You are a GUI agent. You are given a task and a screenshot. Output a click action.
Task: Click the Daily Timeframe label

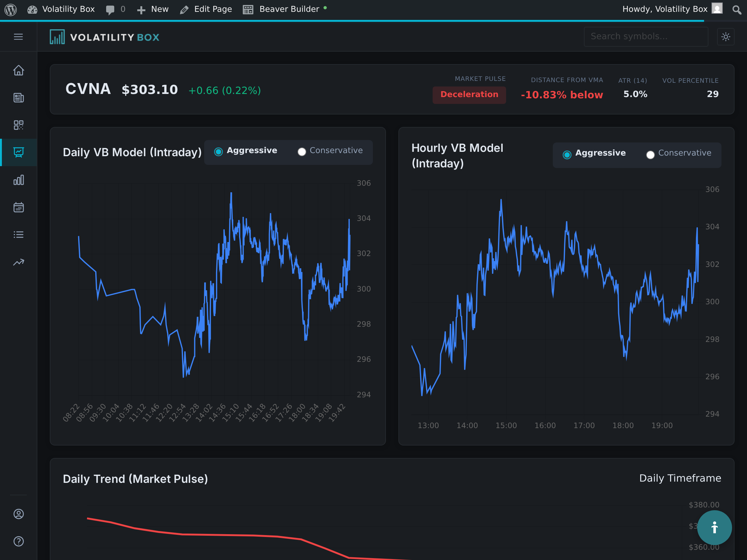pos(680,478)
